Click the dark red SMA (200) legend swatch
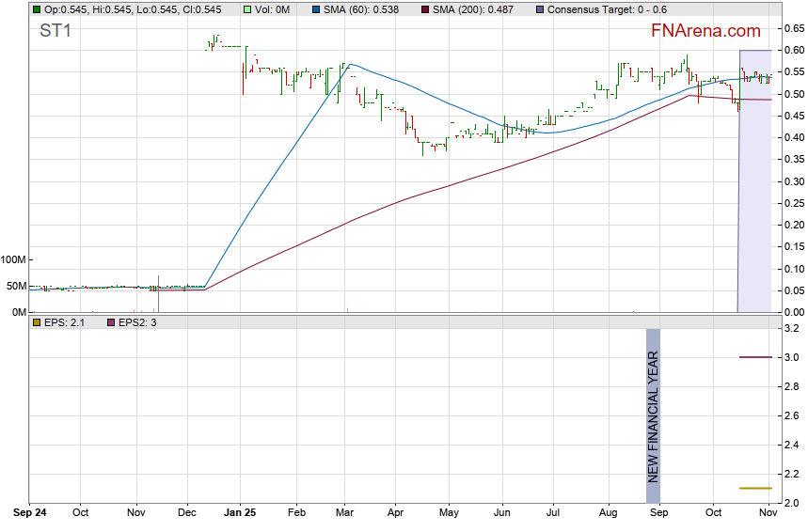The image size is (808, 532). pyautogui.click(x=426, y=9)
